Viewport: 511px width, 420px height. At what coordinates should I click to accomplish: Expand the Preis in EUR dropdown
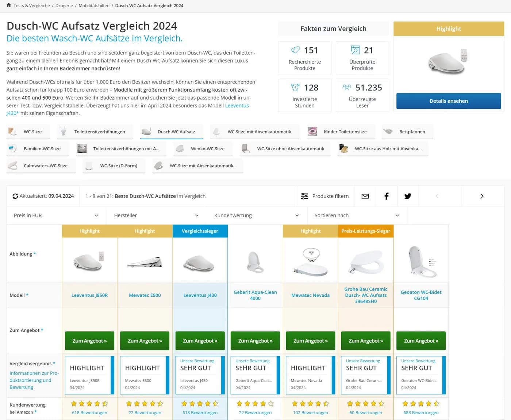tap(57, 215)
